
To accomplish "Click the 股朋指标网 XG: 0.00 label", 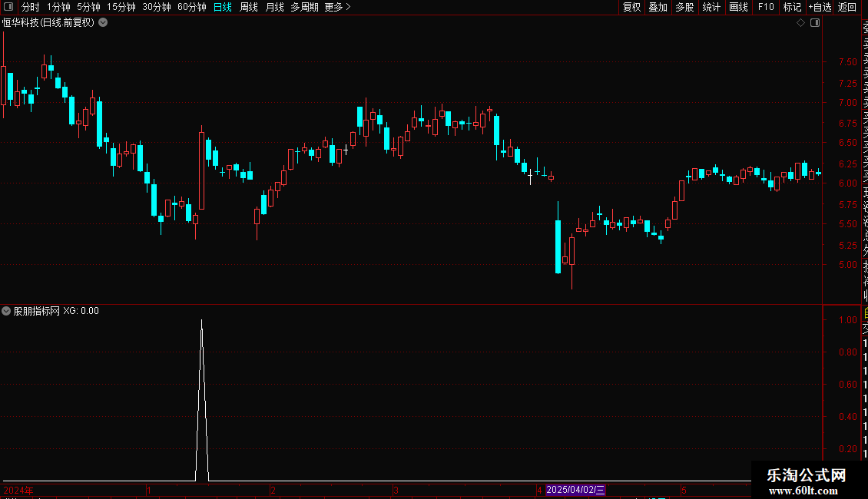I will [x=57, y=311].
